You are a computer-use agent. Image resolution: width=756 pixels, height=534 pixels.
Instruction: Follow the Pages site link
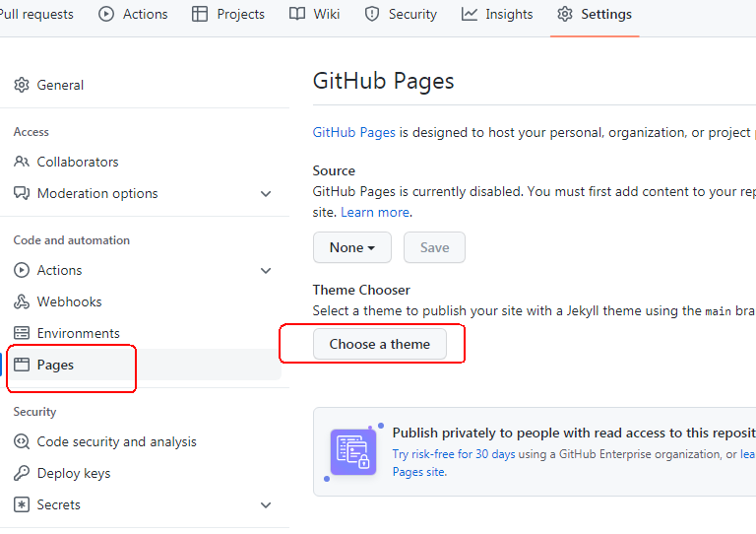click(419, 472)
